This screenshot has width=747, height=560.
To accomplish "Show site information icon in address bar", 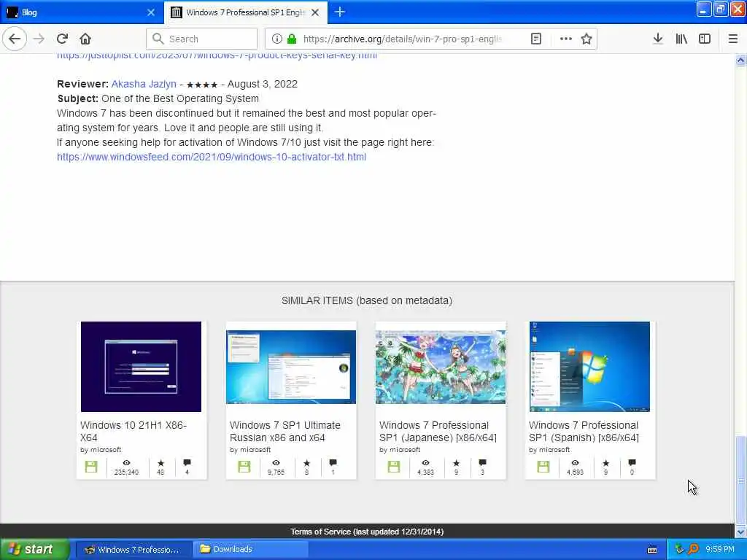I will pyautogui.click(x=276, y=39).
